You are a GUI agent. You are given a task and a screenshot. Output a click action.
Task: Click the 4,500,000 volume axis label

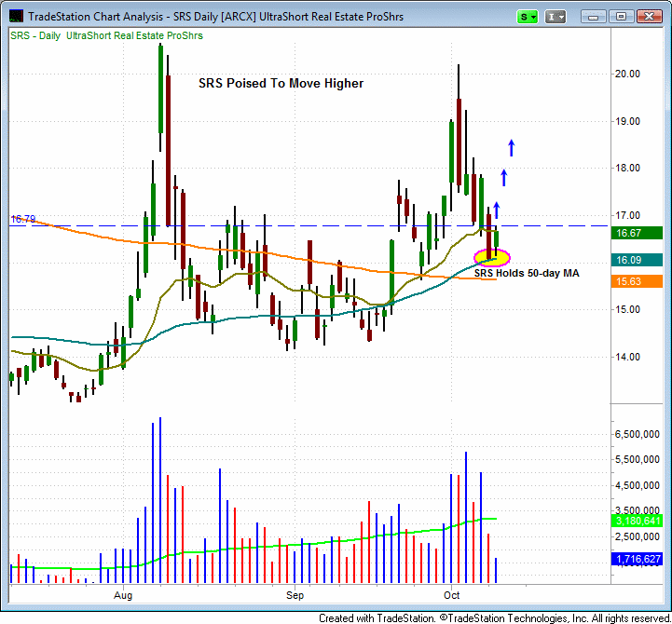coord(637,485)
